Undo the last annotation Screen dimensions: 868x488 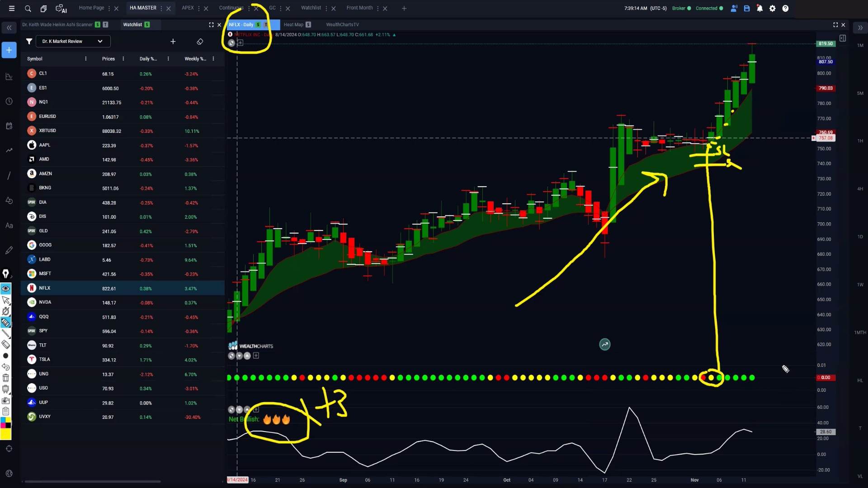[x=5, y=367]
